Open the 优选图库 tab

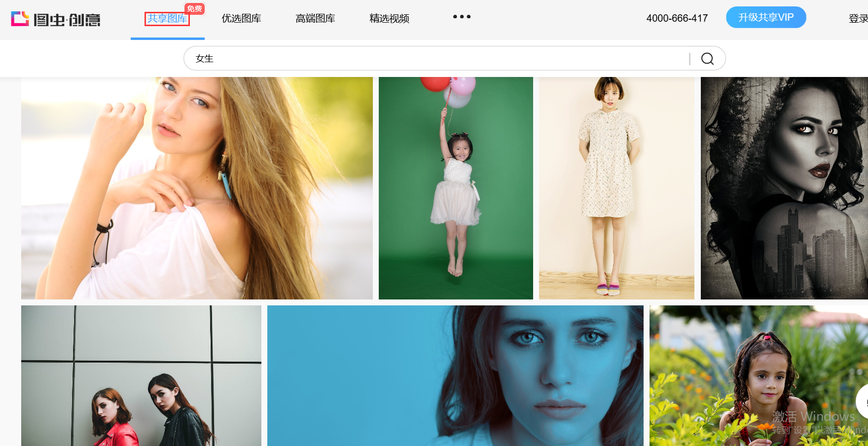point(241,19)
